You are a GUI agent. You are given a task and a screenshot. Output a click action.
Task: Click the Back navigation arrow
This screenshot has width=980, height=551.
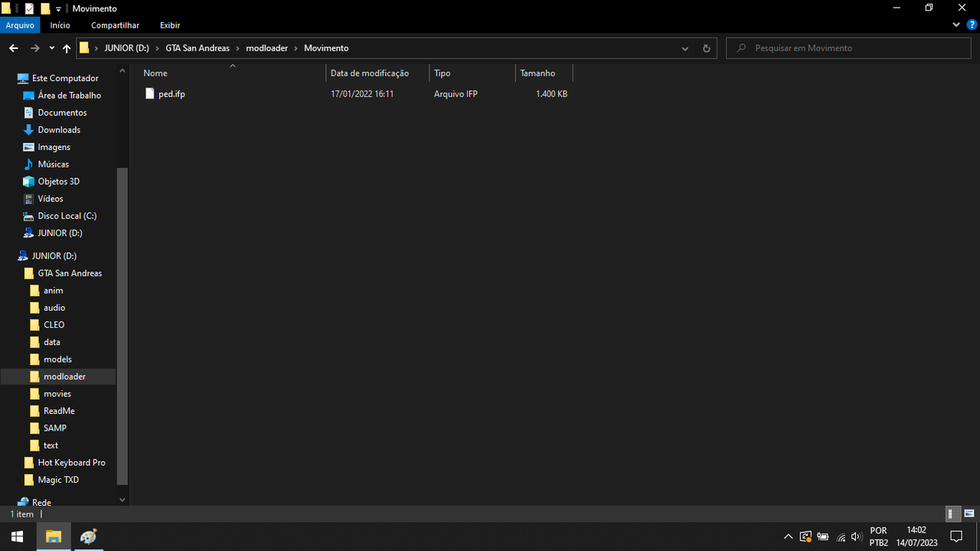(x=13, y=48)
